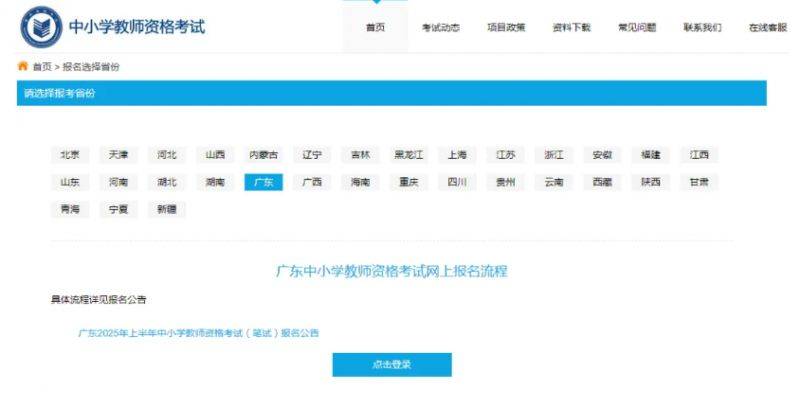Image resolution: width=800 pixels, height=407 pixels.
Task: Choose 甘肃 from the province grid
Action: (x=699, y=182)
